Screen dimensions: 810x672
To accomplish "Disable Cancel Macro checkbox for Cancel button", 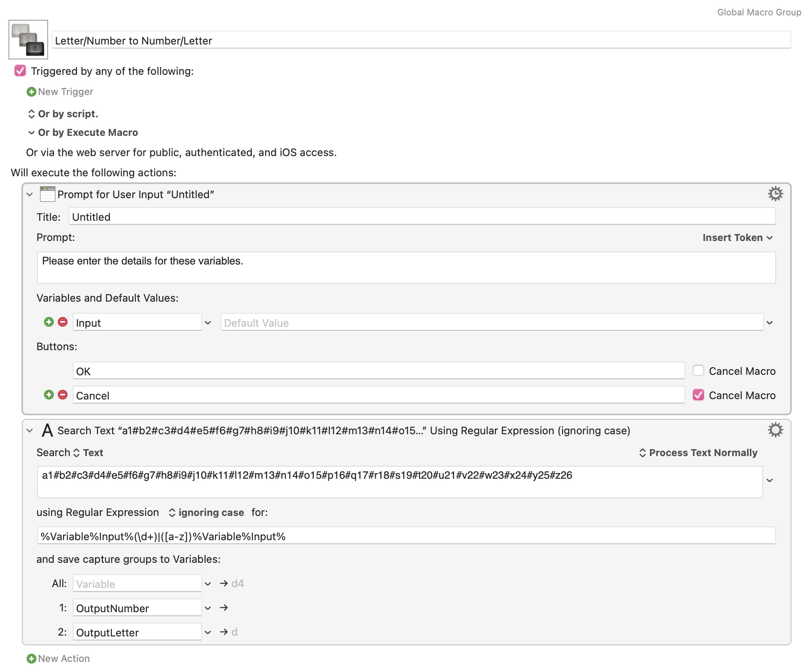I will (x=698, y=395).
